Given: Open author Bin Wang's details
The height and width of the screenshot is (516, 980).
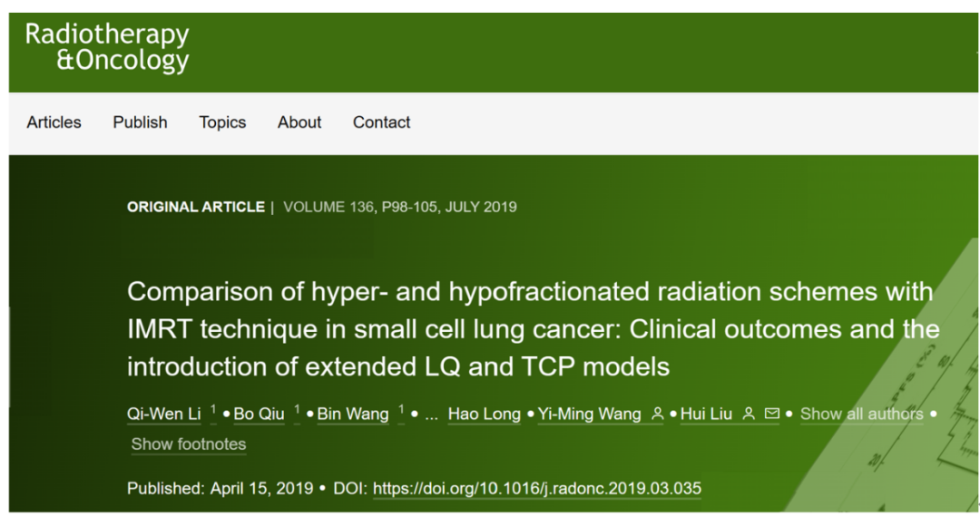Looking at the screenshot, I should pos(352,414).
